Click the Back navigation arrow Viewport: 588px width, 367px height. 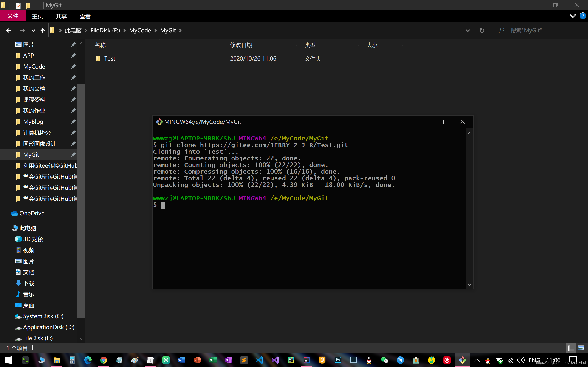click(x=9, y=30)
